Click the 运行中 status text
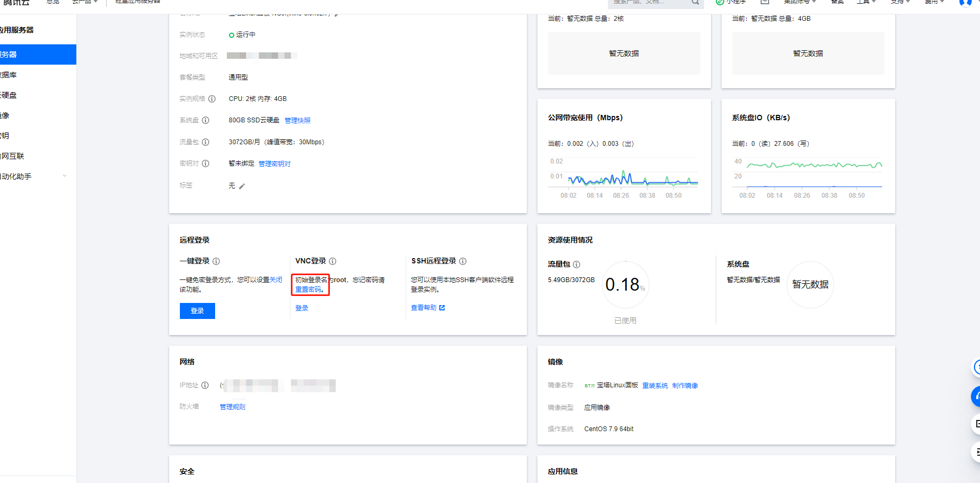 [x=246, y=35]
